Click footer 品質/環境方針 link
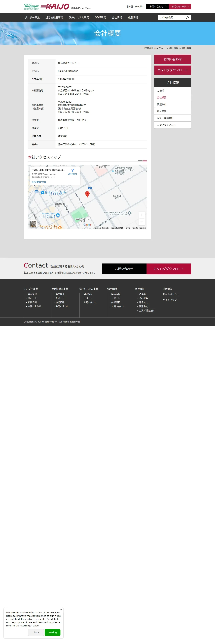Image resolution: width=215 pixels, height=644 pixels. (147, 311)
